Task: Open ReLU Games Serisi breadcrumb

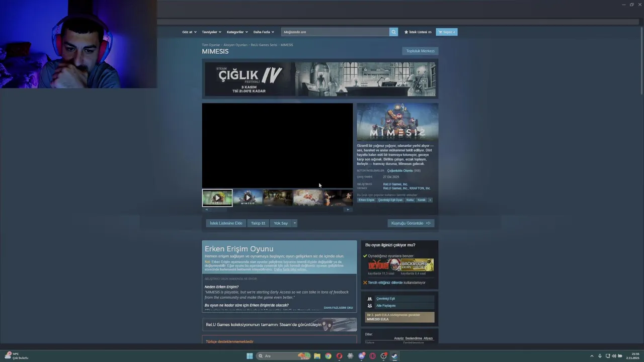Action: pyautogui.click(x=264, y=45)
